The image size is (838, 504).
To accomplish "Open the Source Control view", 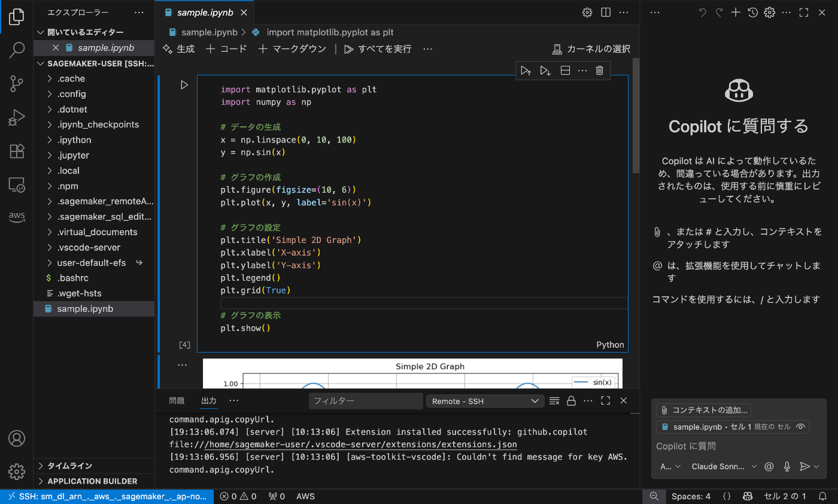I will pyautogui.click(x=17, y=84).
